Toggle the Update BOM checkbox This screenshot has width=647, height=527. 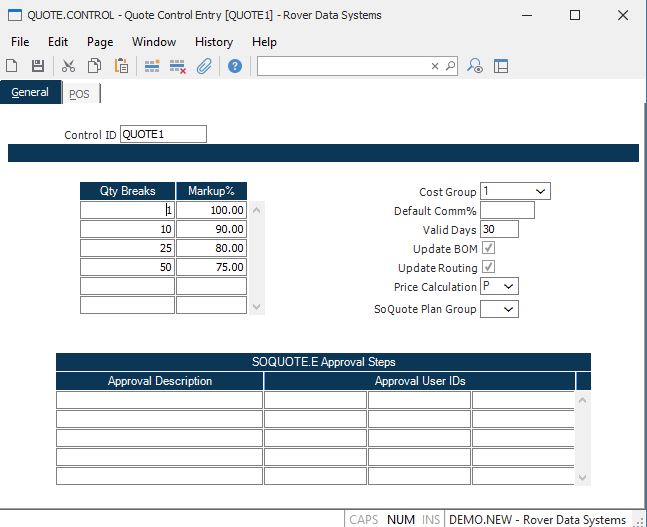coord(488,248)
